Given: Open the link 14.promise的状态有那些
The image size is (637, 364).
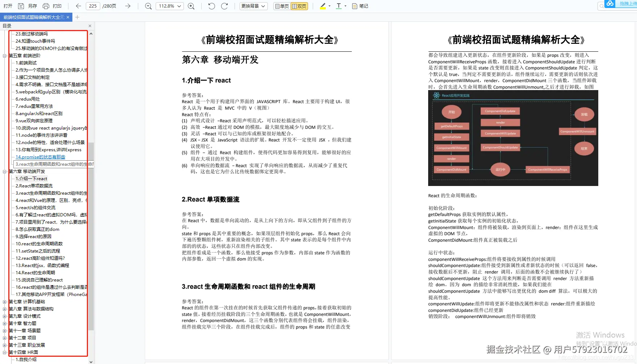Looking at the screenshot, I should pos(41,157).
